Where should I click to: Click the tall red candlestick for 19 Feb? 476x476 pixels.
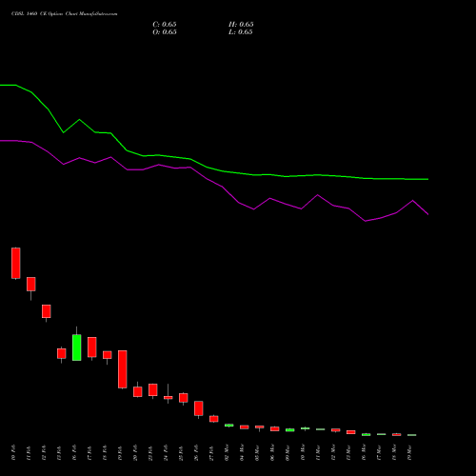pyautogui.click(x=123, y=369)
